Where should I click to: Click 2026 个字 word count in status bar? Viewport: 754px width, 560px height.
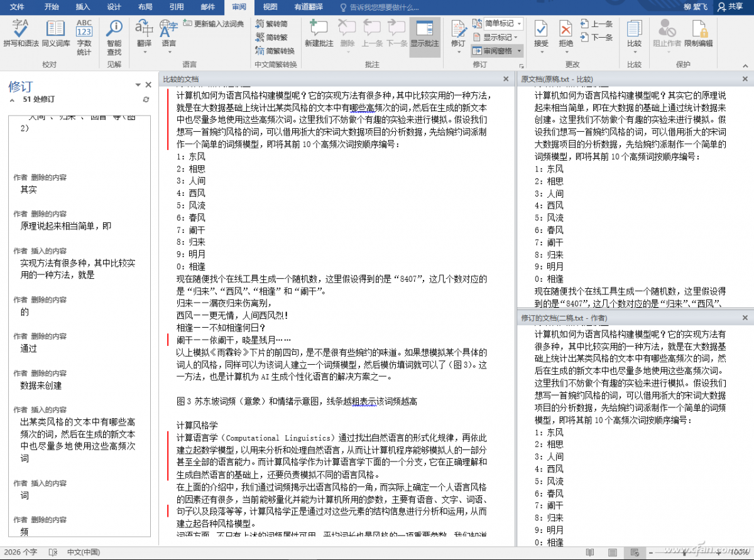click(21, 552)
